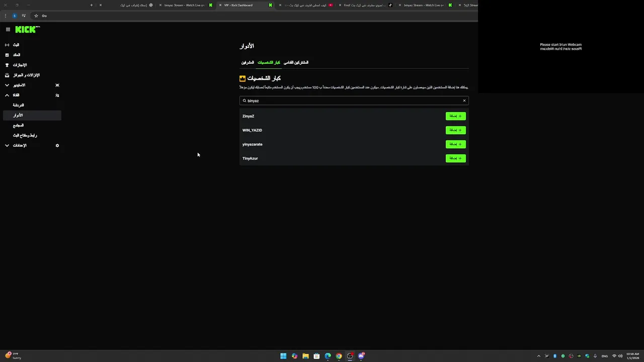The image size is (644, 362).
Task: Open Microsoft Edge from the taskbar
Action: tap(328, 356)
